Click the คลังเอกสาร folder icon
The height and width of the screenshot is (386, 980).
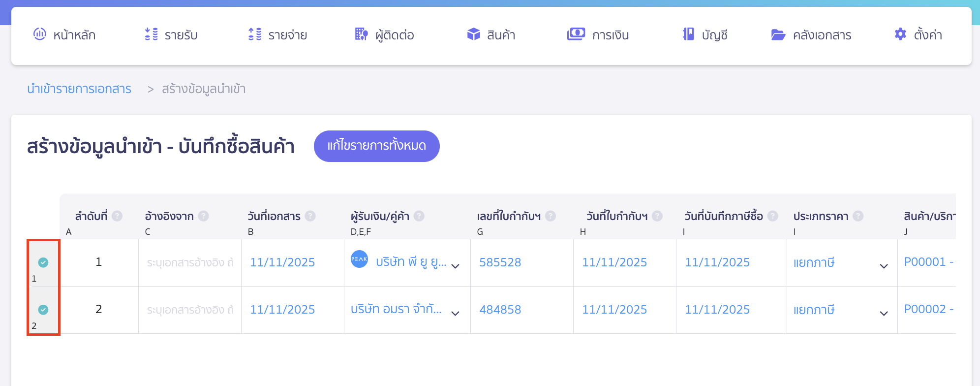(778, 34)
